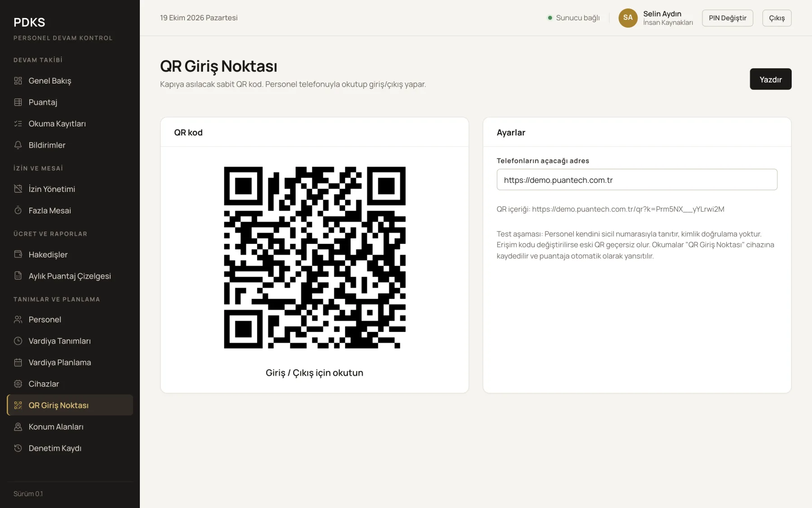
Task: Click the Aylık Puantaj Çizelgesi document icon
Action: coord(18,276)
